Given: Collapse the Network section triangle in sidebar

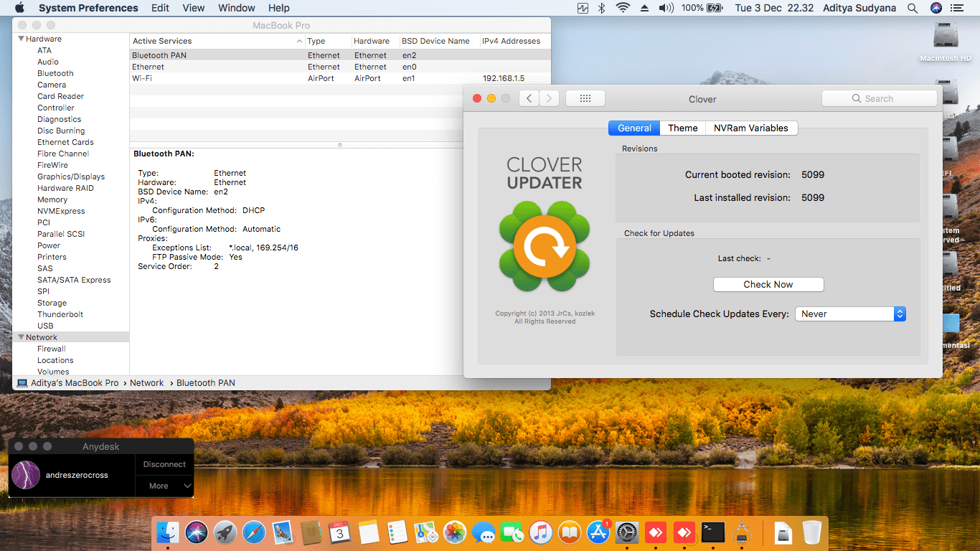Looking at the screenshot, I should point(22,337).
